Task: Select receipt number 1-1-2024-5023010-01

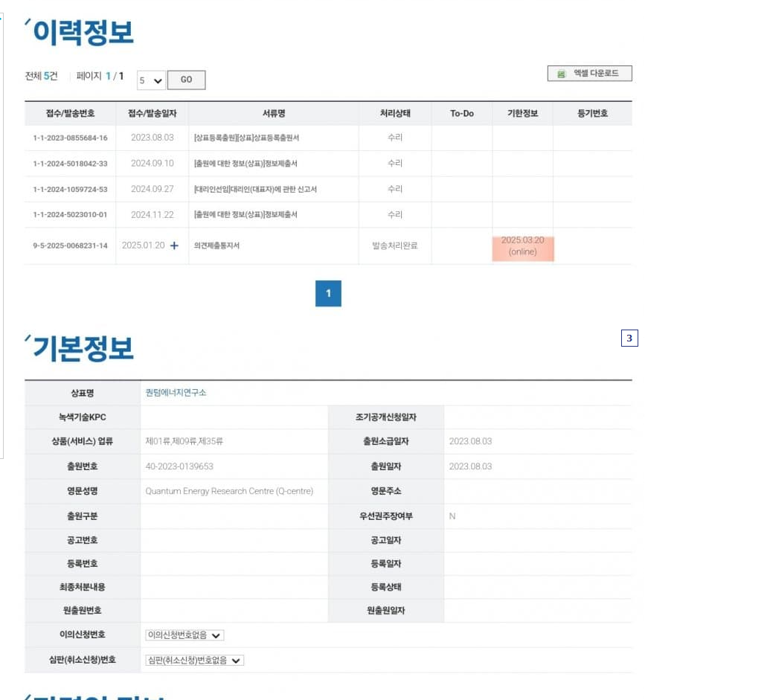Action: pos(70,214)
